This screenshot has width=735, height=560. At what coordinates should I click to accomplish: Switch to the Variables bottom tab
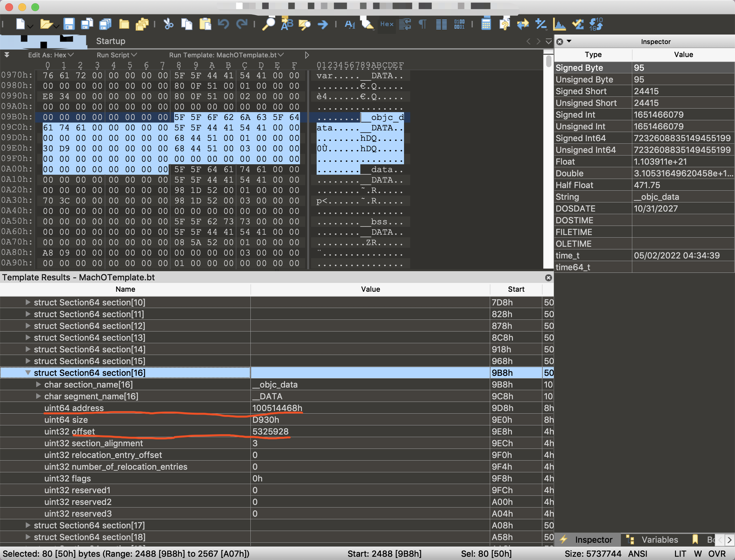659,540
